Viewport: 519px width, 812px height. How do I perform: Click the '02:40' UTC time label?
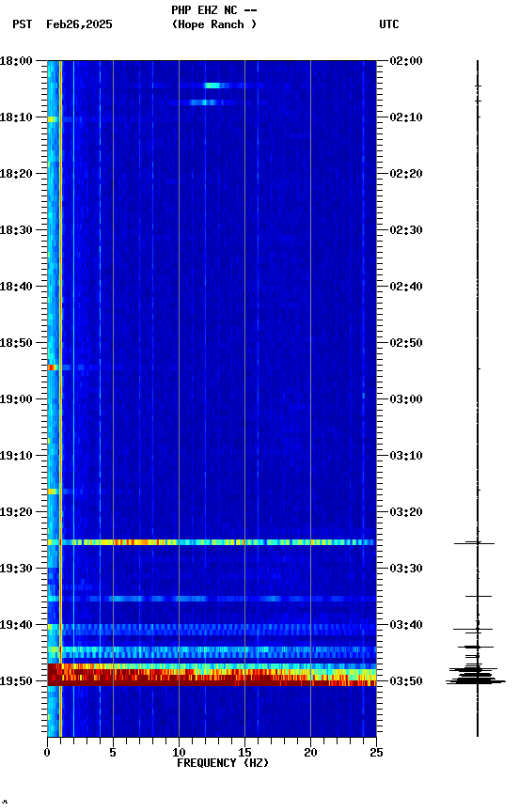coord(406,287)
